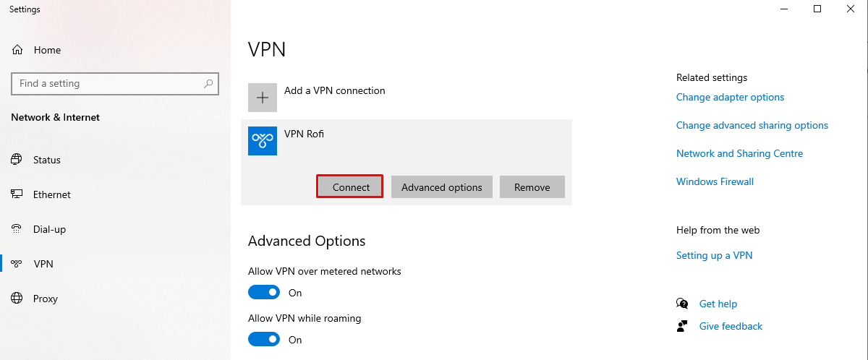This screenshot has height=360, width=868.
Task: Maximize the Settings window
Action: [817, 9]
